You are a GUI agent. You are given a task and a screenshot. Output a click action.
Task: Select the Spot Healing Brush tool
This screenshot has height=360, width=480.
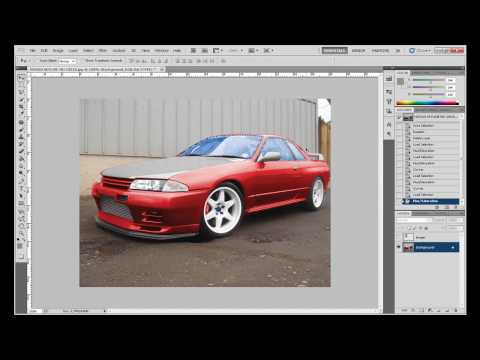click(x=22, y=122)
